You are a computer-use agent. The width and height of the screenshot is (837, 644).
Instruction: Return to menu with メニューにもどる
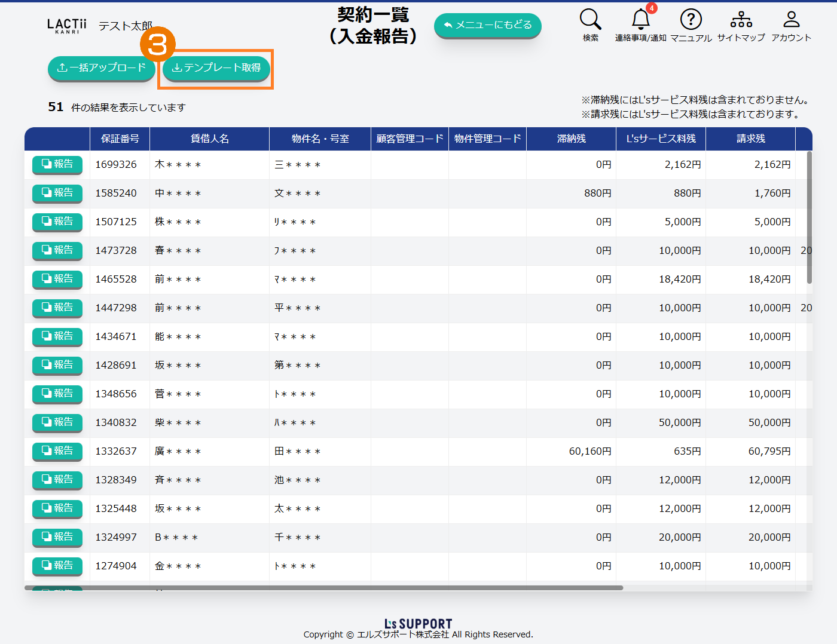(x=487, y=25)
